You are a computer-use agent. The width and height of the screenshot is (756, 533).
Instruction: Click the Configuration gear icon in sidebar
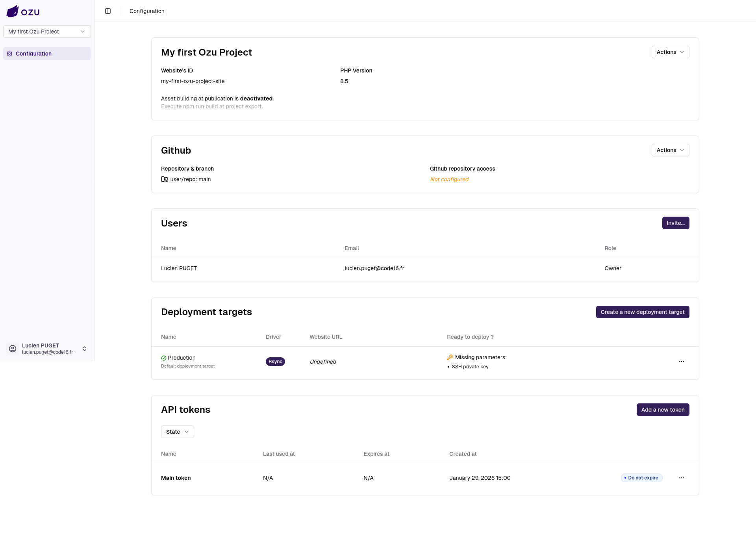point(9,54)
